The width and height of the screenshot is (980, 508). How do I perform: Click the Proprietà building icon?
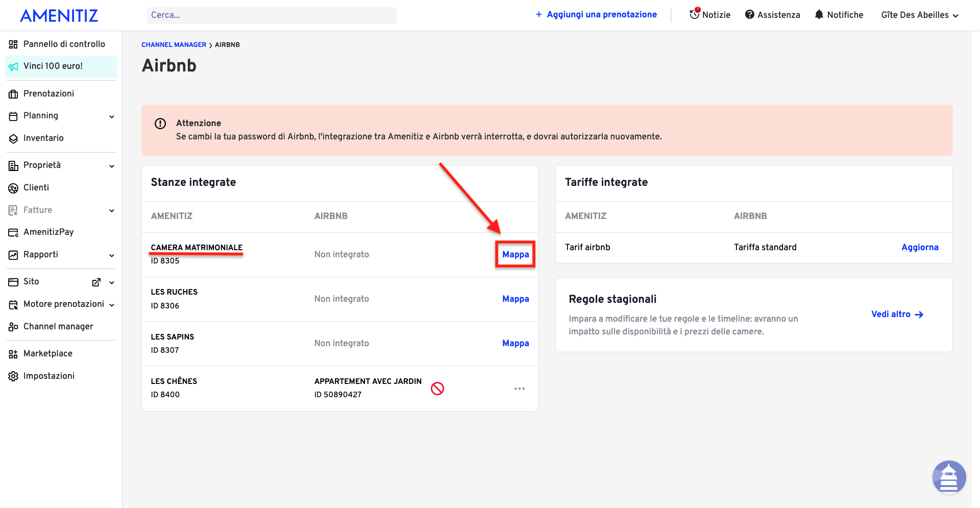click(13, 165)
